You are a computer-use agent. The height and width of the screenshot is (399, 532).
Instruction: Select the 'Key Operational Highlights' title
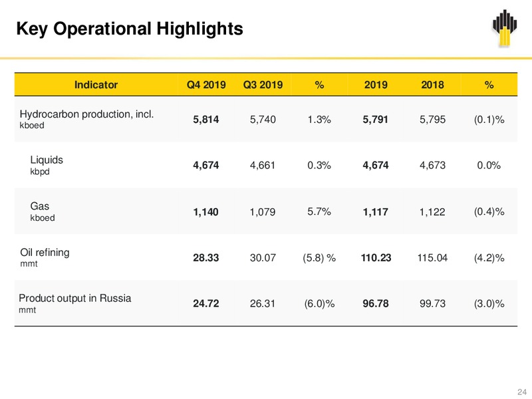[x=130, y=29]
